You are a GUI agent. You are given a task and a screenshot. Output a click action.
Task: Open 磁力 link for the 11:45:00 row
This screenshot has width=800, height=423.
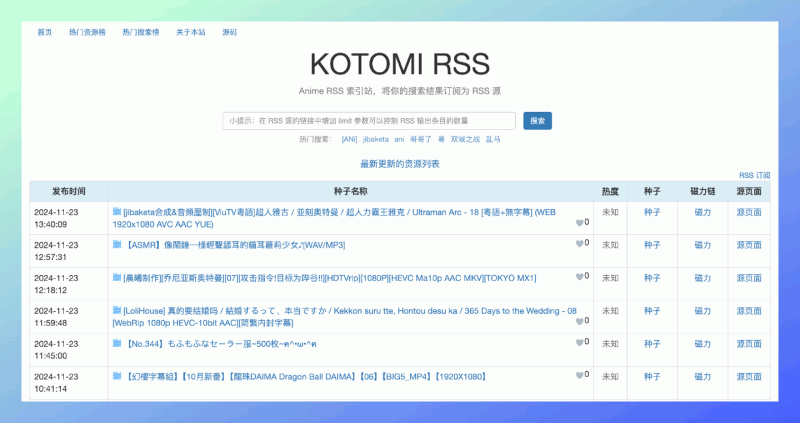[703, 344]
